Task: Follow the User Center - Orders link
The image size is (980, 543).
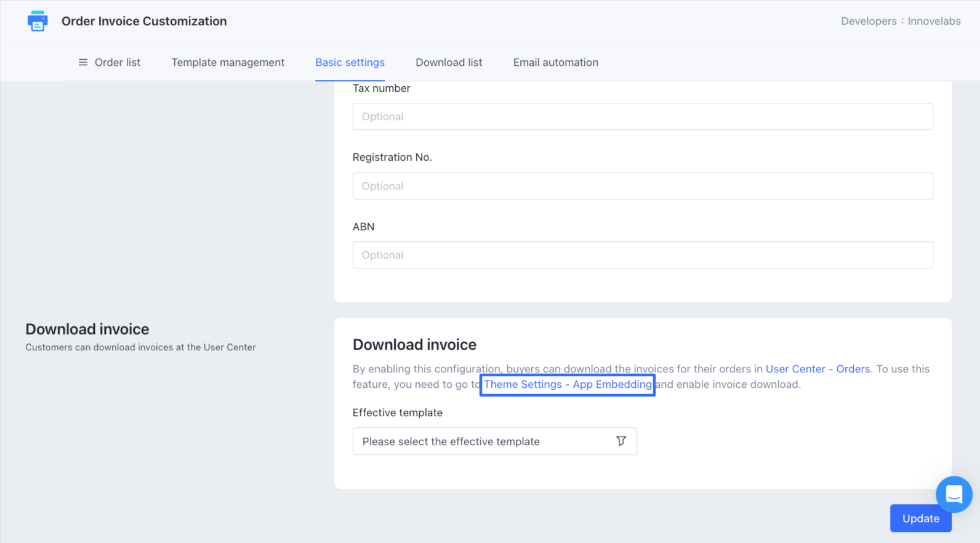Action: (817, 369)
